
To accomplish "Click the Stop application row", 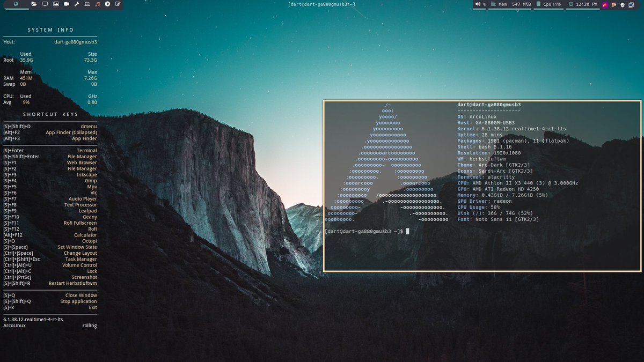I will pyautogui.click(x=50, y=301).
